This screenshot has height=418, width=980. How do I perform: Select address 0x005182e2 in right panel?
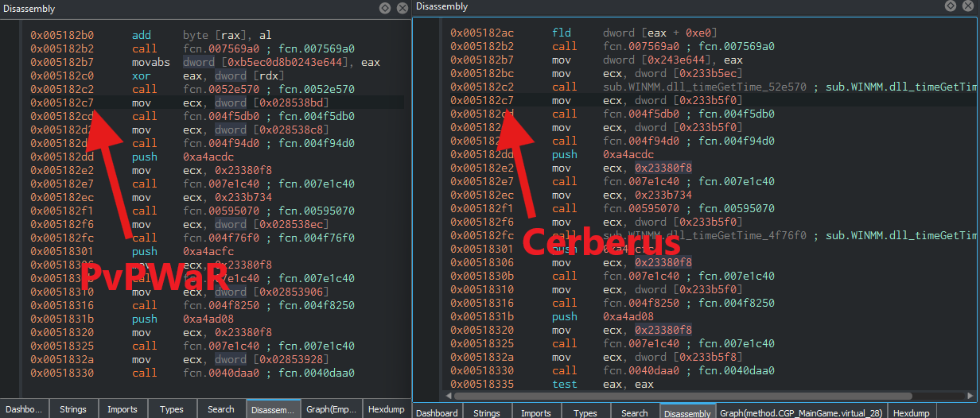pos(482,168)
